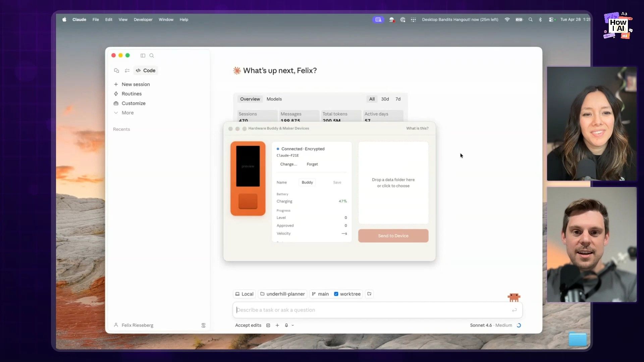644x362 pixels.
Task: Switch to the chat bubble mode icon
Action: click(x=116, y=70)
